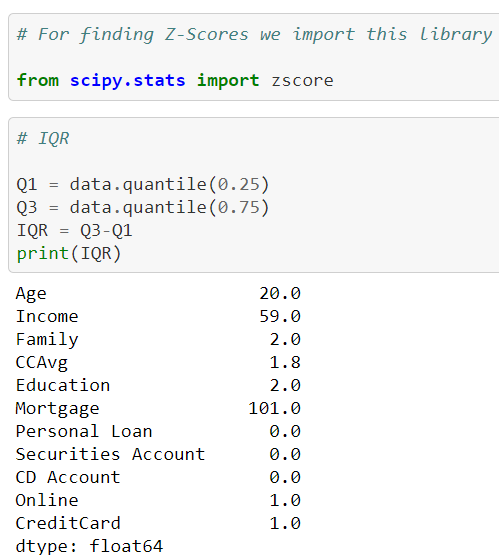
Task: Click the 'IQR = Q3-Q1' line
Action: (74, 230)
